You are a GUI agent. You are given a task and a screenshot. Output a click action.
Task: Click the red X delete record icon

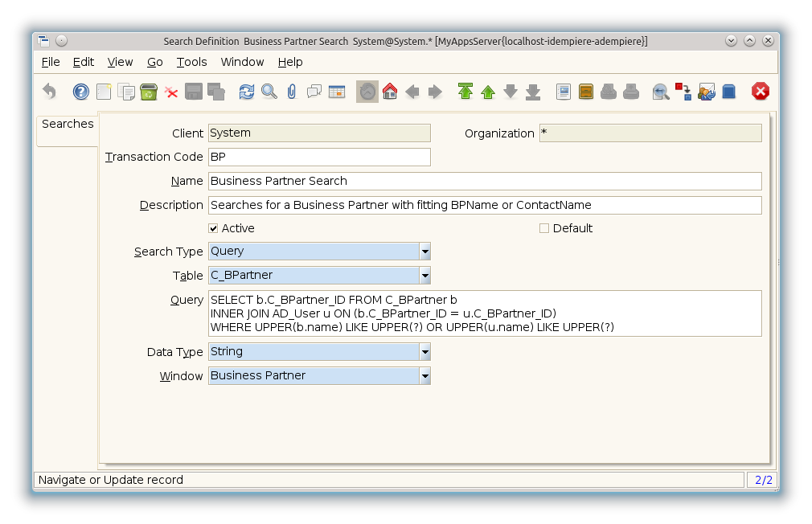(171, 92)
